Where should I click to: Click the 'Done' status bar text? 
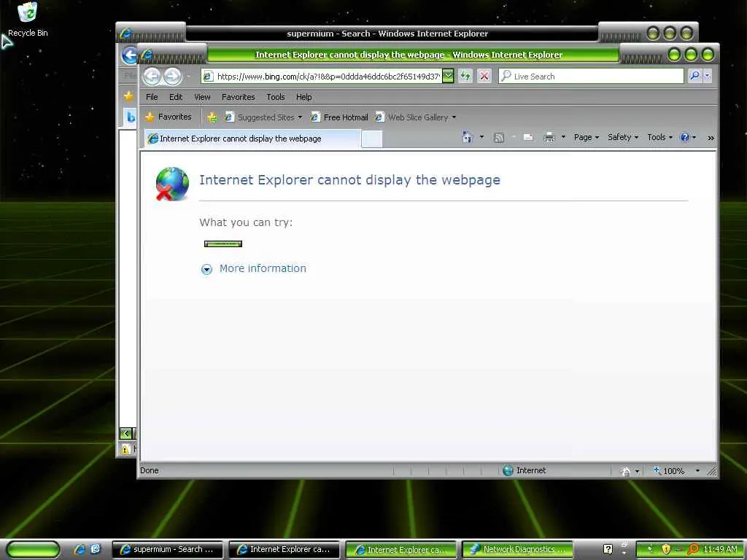(x=149, y=470)
